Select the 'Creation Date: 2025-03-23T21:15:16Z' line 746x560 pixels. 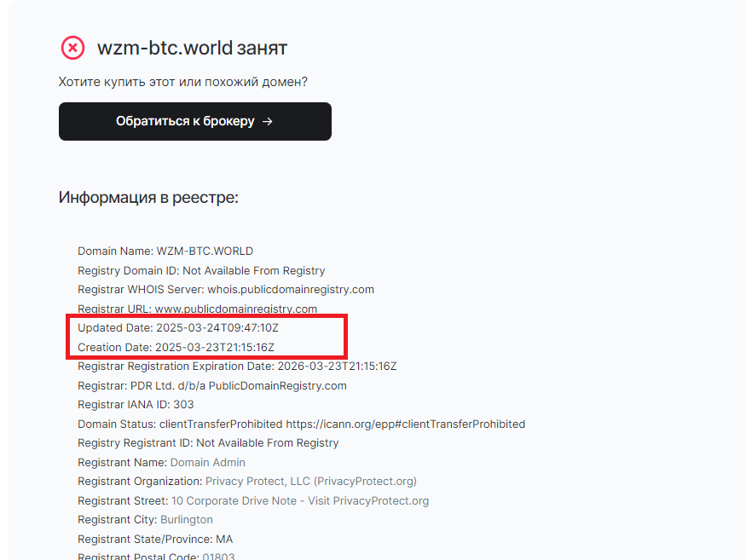pyautogui.click(x=176, y=347)
